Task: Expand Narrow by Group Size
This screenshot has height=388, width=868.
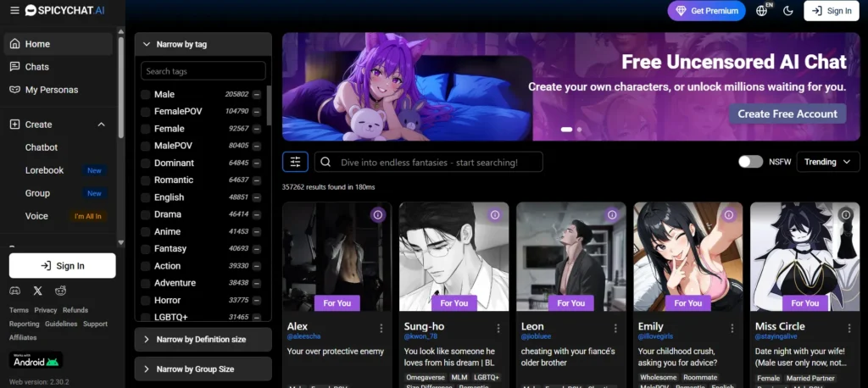Action: point(203,369)
